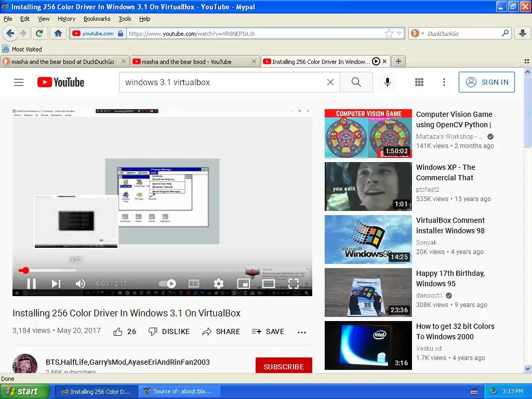Open VirtualBox Comment installer Windows 98 title
This screenshot has width=532, height=399.
(x=450, y=225)
